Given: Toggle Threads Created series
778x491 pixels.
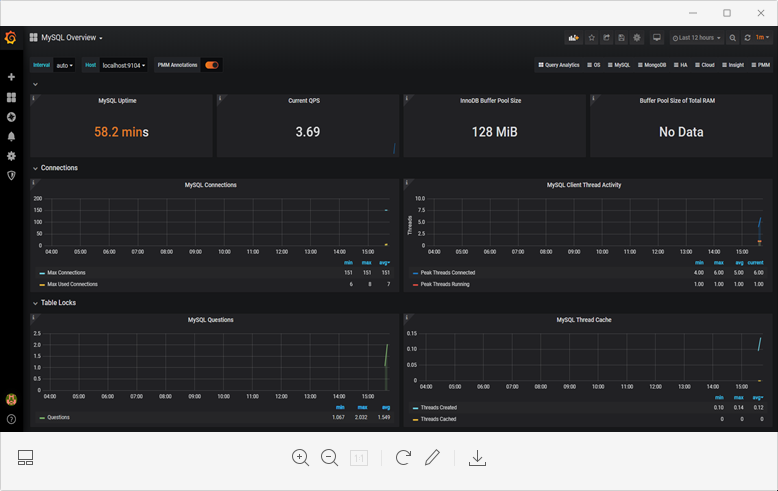Looking at the screenshot, I should (x=439, y=408).
